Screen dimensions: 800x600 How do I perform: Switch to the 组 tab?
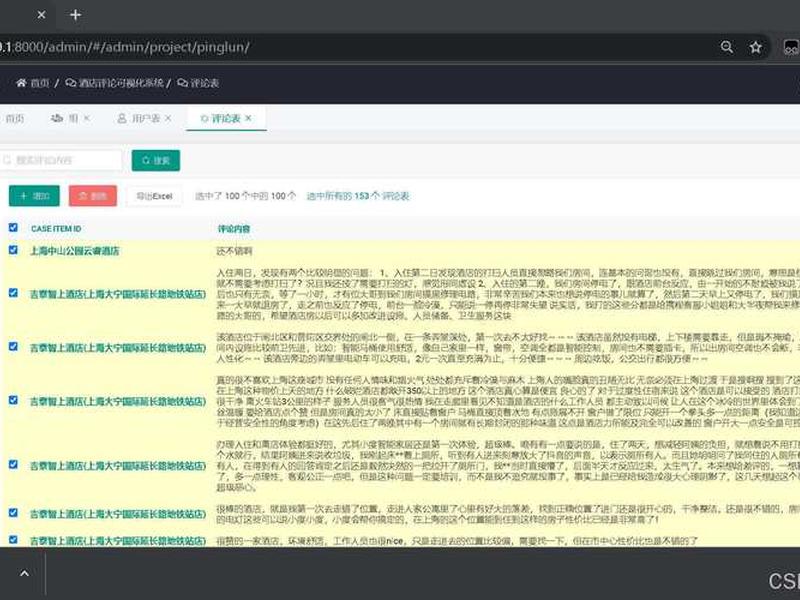[x=65, y=118]
